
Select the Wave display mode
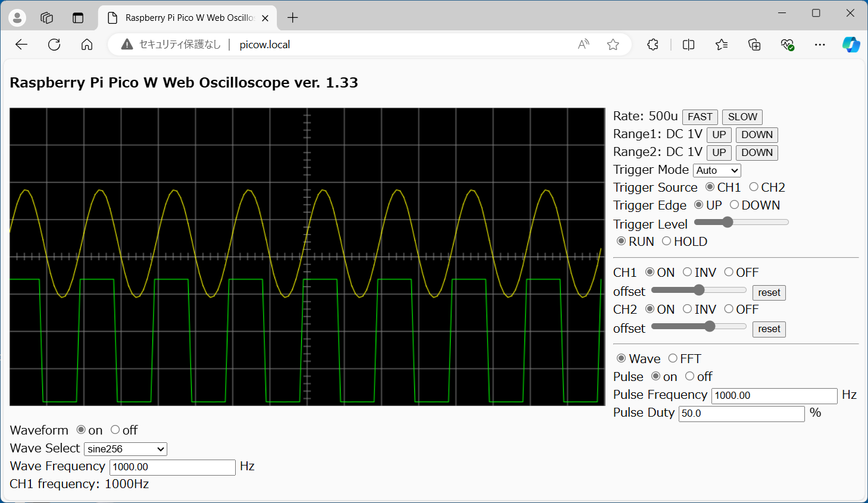(x=622, y=358)
